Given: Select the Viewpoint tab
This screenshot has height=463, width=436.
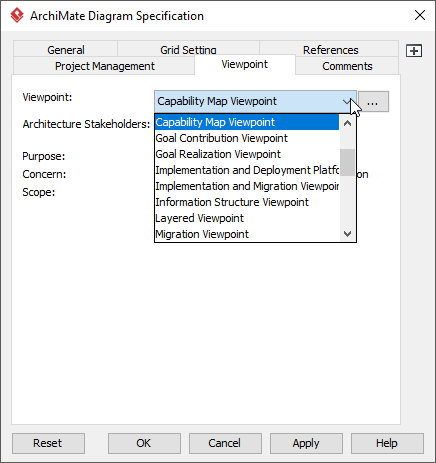Looking at the screenshot, I should (245, 64).
